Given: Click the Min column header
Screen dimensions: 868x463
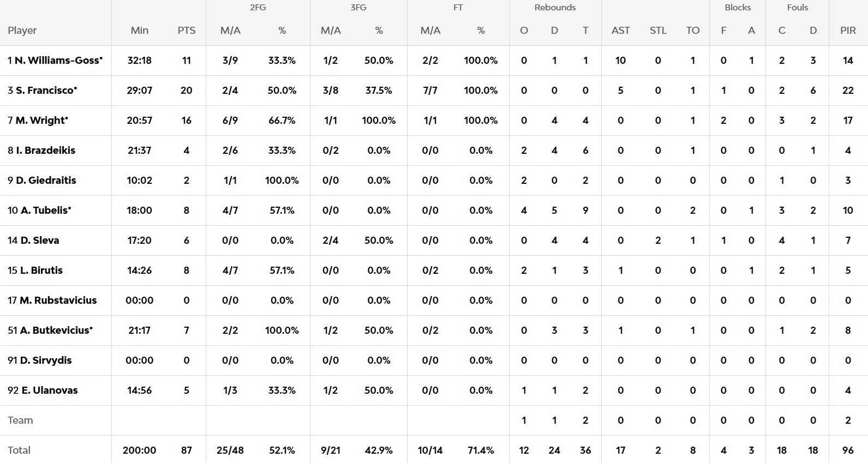Looking at the screenshot, I should click(x=140, y=31).
